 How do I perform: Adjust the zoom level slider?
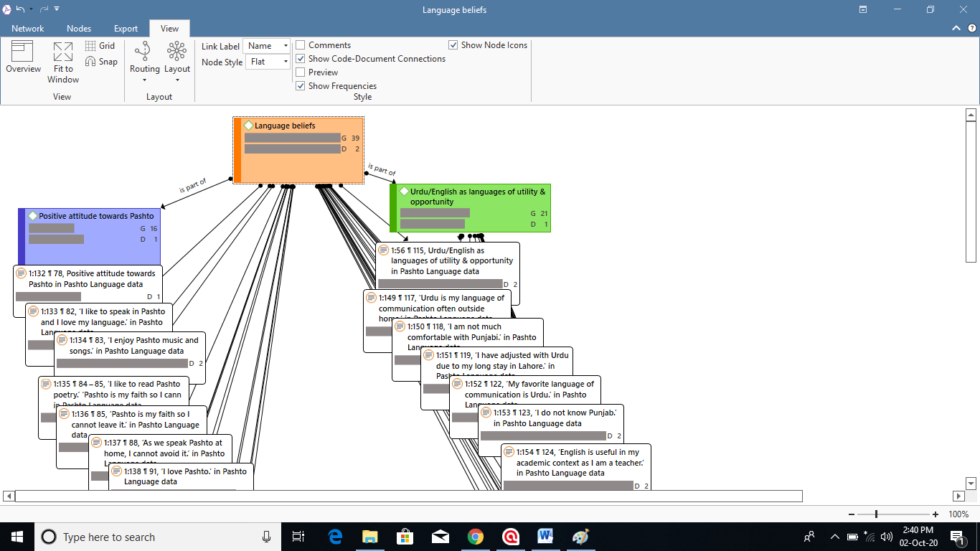[x=876, y=514]
